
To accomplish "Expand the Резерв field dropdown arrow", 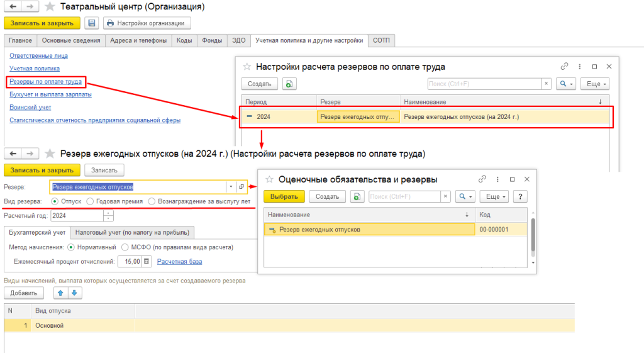I will tap(231, 187).
